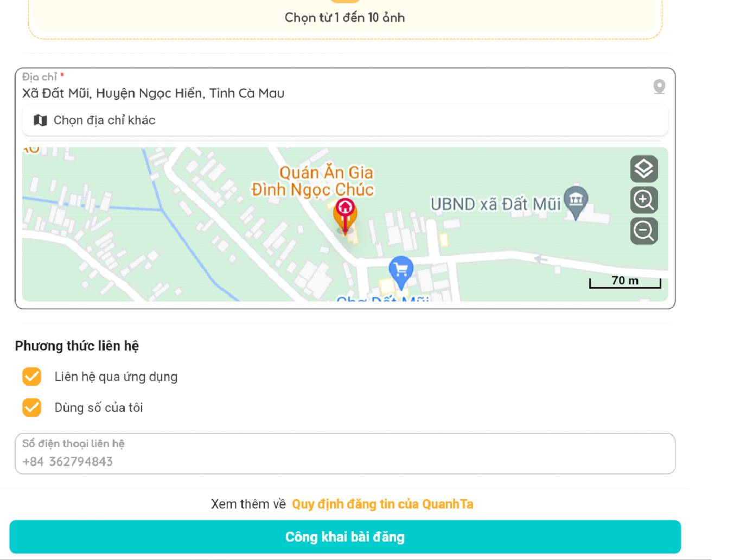The height and width of the screenshot is (560, 734).
Task: Open Quy định đăng tin của QuanhTa link
Action: coord(382,504)
